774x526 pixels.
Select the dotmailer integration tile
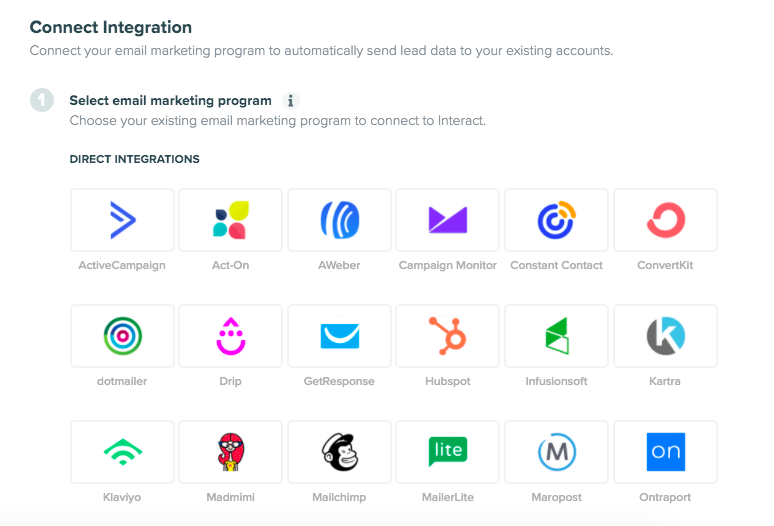(x=122, y=336)
